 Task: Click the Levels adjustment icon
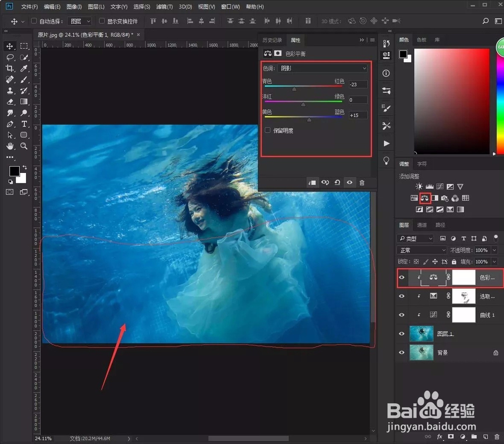point(429,186)
